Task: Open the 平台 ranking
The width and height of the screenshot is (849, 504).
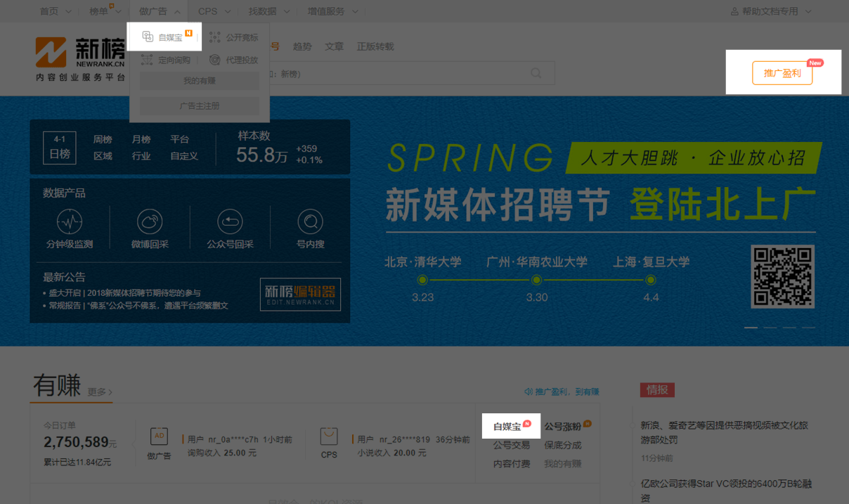Action: click(180, 139)
